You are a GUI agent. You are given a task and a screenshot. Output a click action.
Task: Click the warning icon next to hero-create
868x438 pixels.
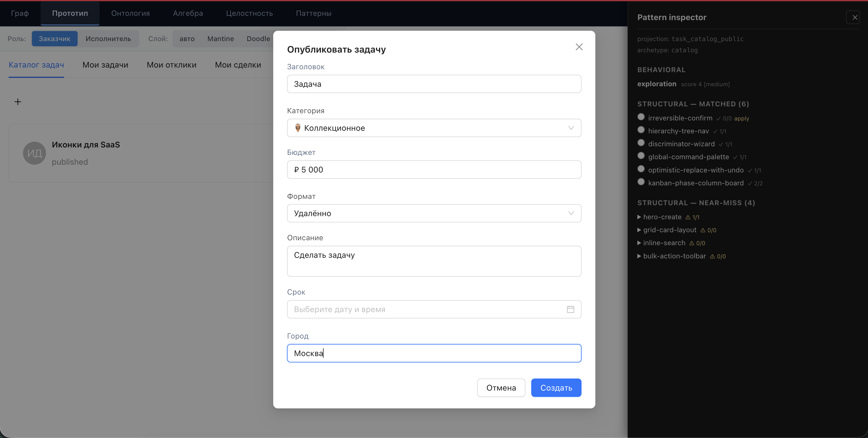(688, 218)
